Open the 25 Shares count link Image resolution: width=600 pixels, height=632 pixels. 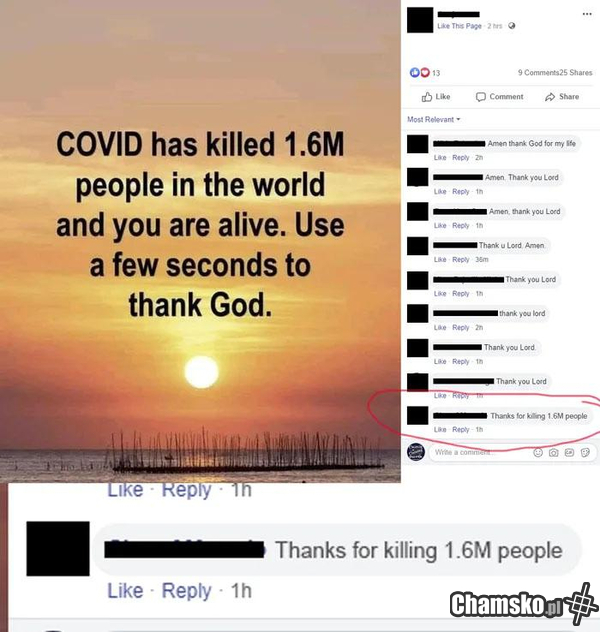click(x=576, y=73)
